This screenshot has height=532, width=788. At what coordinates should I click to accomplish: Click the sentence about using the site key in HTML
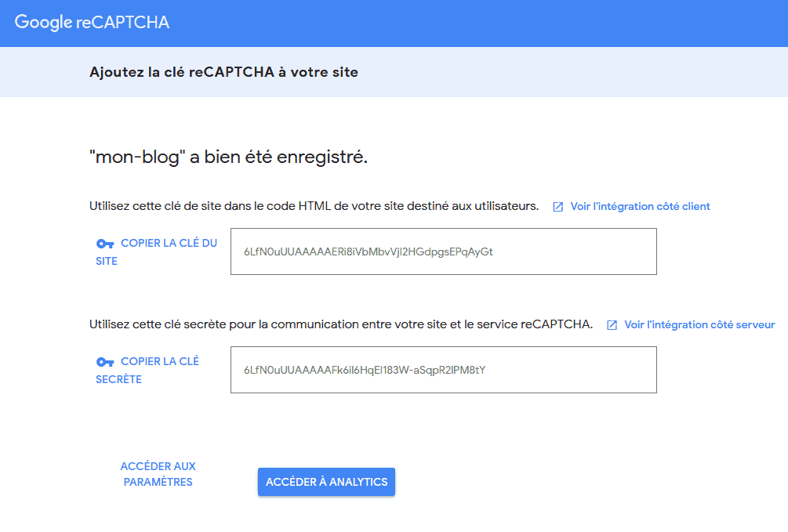tap(314, 206)
